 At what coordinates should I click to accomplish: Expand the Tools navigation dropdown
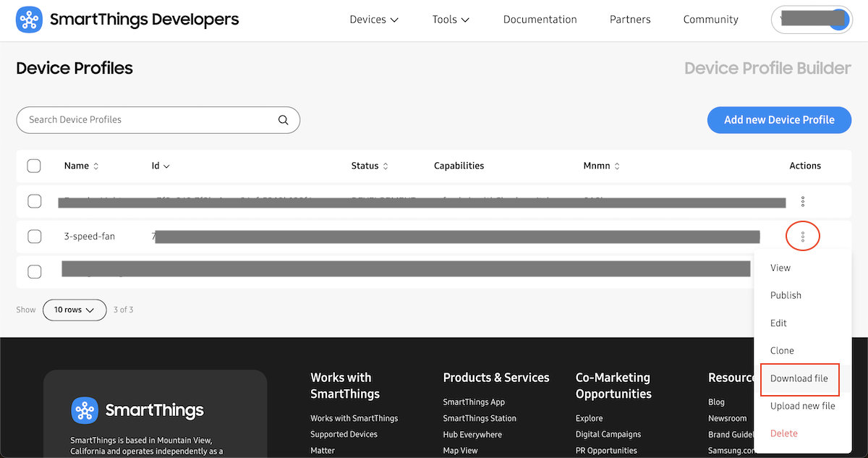(451, 20)
